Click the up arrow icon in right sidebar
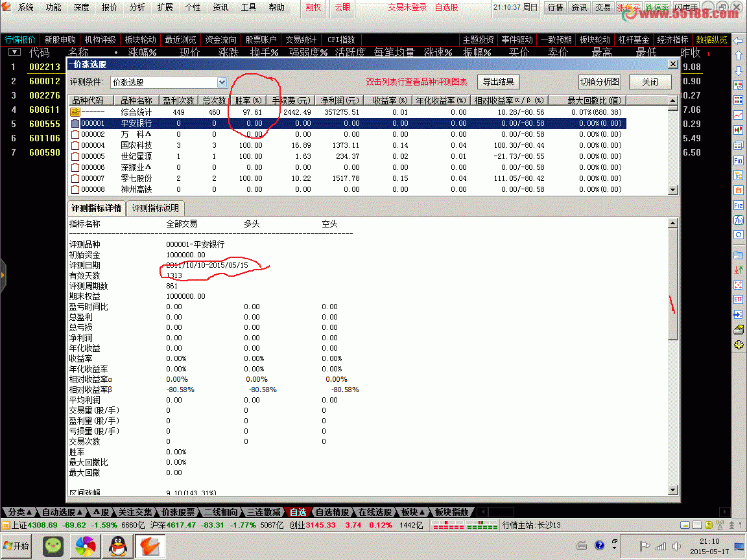 pyautogui.click(x=738, y=55)
